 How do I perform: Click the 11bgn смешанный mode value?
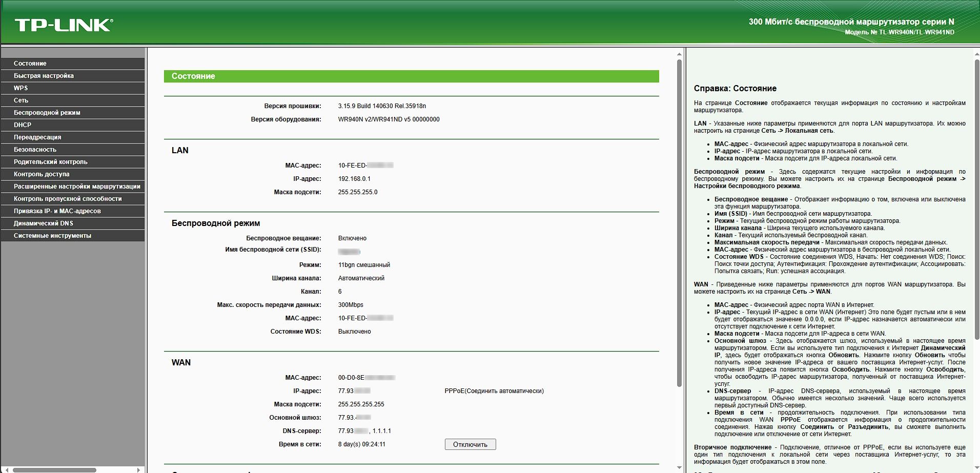(x=364, y=265)
